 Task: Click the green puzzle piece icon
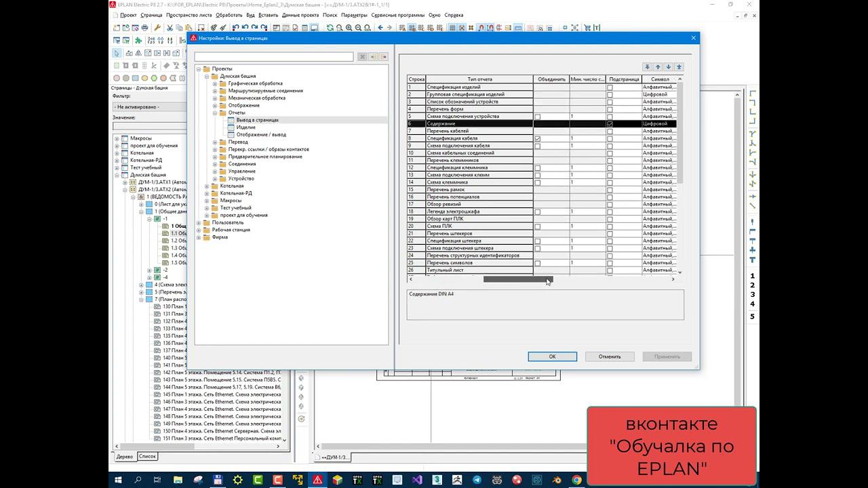click(139, 40)
